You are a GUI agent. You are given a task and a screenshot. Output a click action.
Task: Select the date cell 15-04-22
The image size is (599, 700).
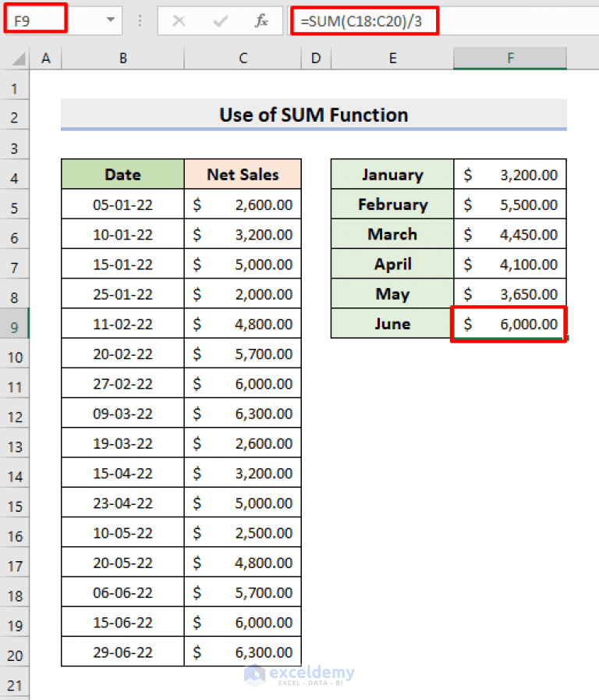[122, 473]
